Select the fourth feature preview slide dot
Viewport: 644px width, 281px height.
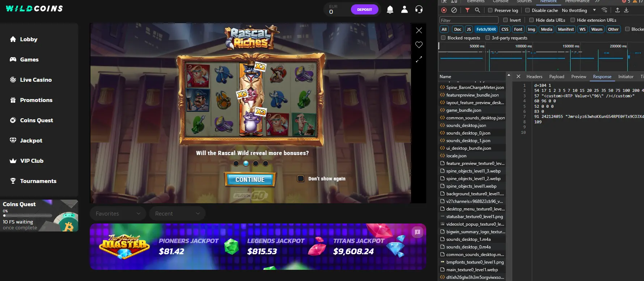point(266,163)
